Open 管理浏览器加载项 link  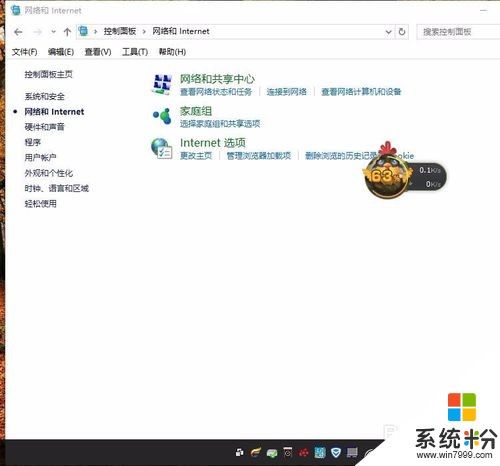259,156
